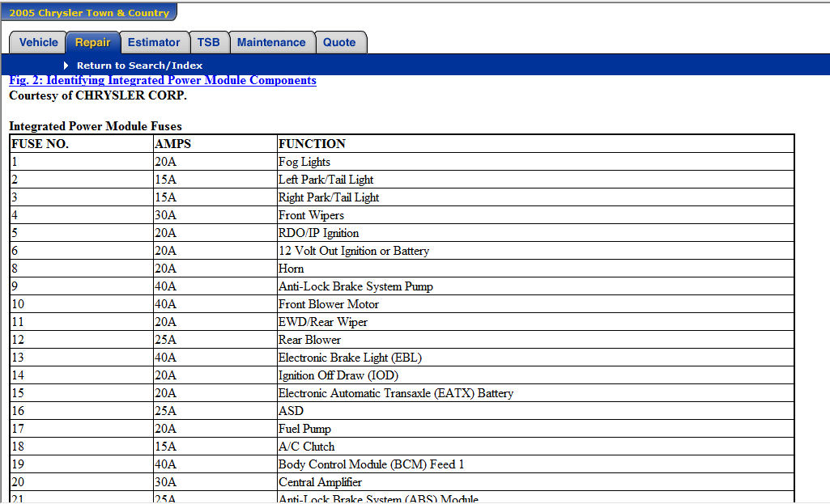Select 'Ignition Off Draw (IOD)' cell

(535, 375)
